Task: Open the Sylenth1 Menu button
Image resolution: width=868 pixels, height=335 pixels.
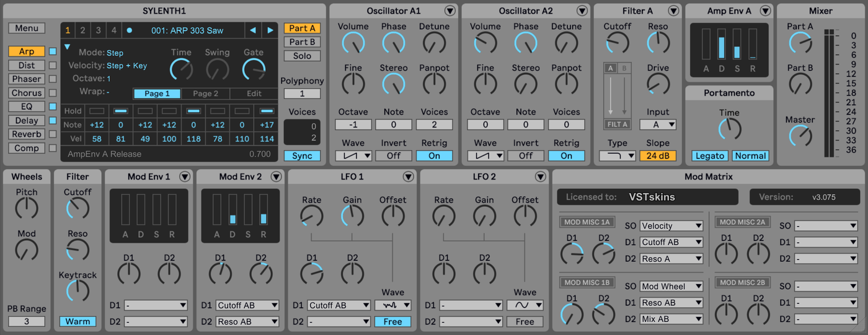Action: coord(27,28)
